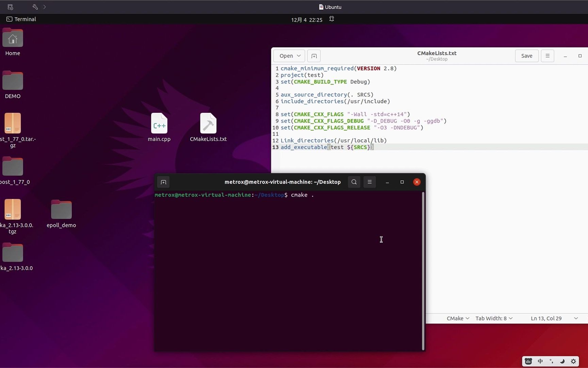The image size is (588, 368).
Task: Open the Tab Width dropdown
Action: coord(494,318)
